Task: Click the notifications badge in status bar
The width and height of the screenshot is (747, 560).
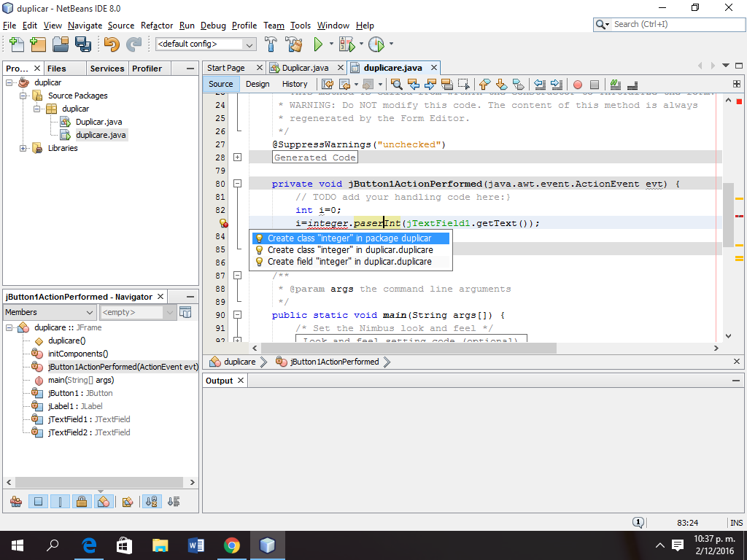Action: point(638,522)
